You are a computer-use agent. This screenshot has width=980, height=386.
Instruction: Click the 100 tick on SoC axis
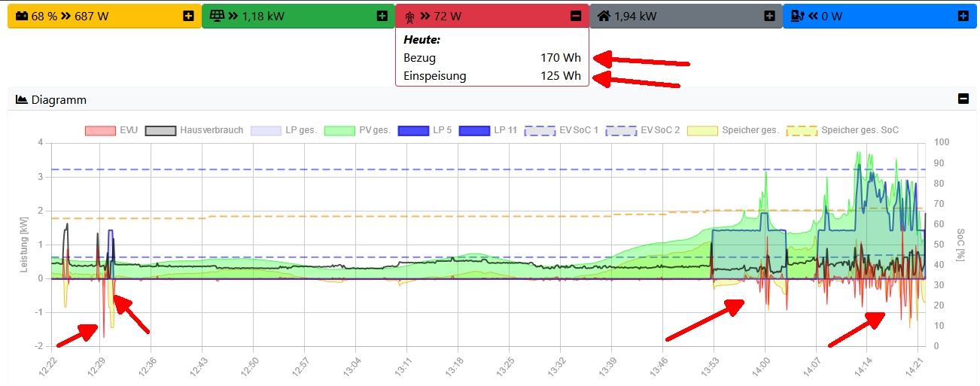(940, 142)
